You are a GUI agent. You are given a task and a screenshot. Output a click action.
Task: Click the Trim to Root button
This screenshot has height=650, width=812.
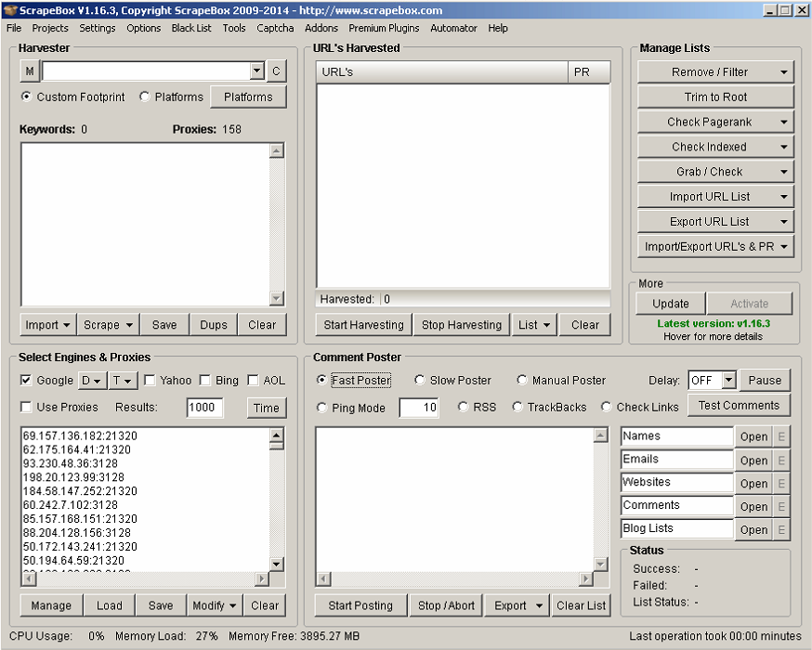pos(715,97)
